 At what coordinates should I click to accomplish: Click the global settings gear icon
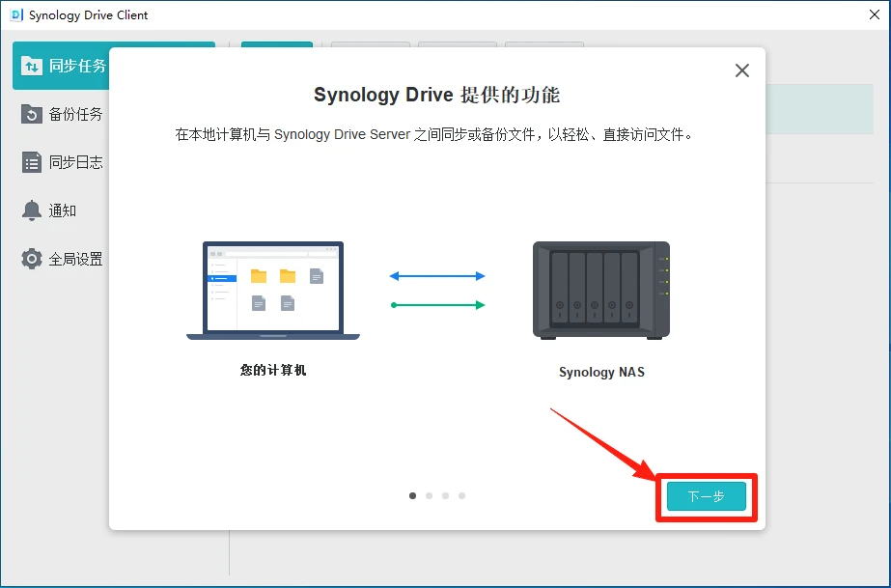pos(32,259)
